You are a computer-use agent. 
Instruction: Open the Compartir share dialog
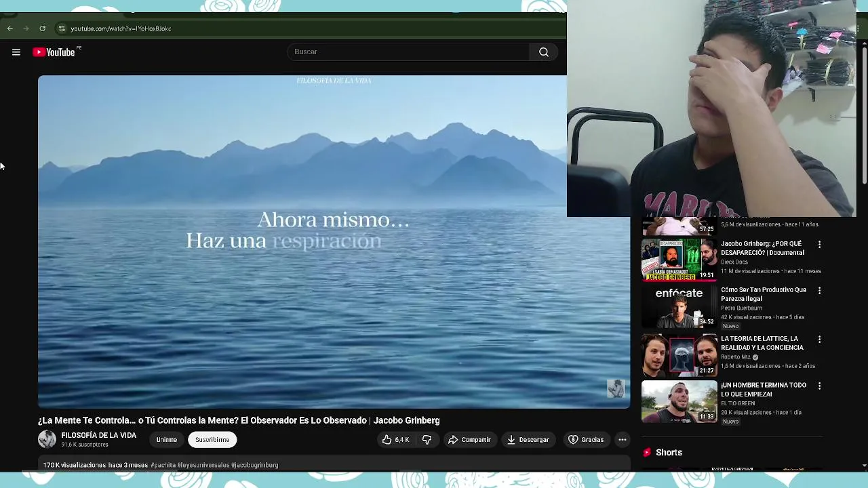point(469,439)
